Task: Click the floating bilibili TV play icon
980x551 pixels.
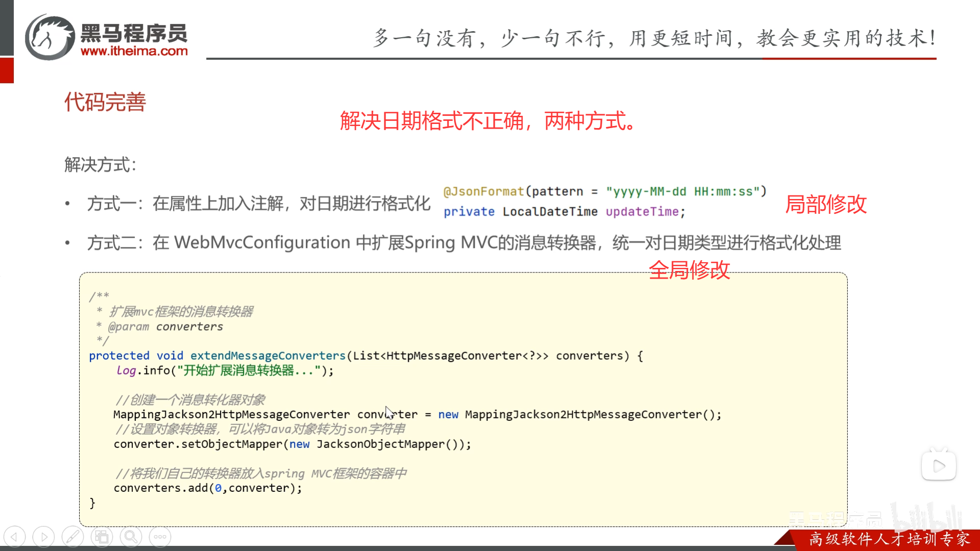Action: [939, 465]
